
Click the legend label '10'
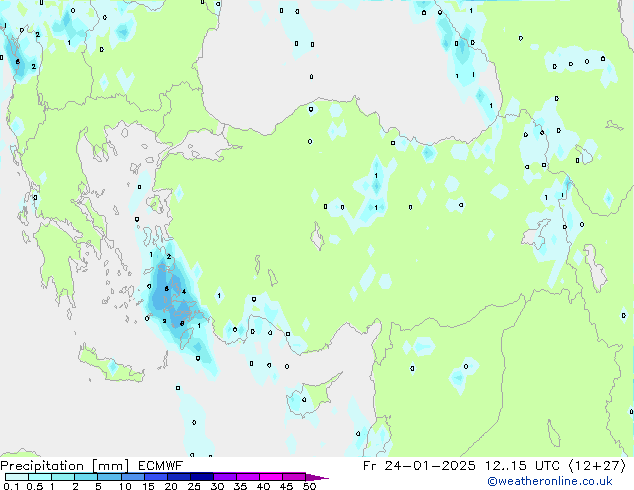click(x=125, y=486)
